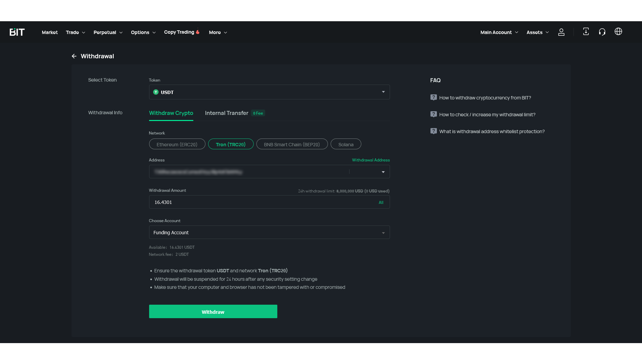Open the customer support headset icon
This screenshot has width=642, height=364.
(602, 32)
